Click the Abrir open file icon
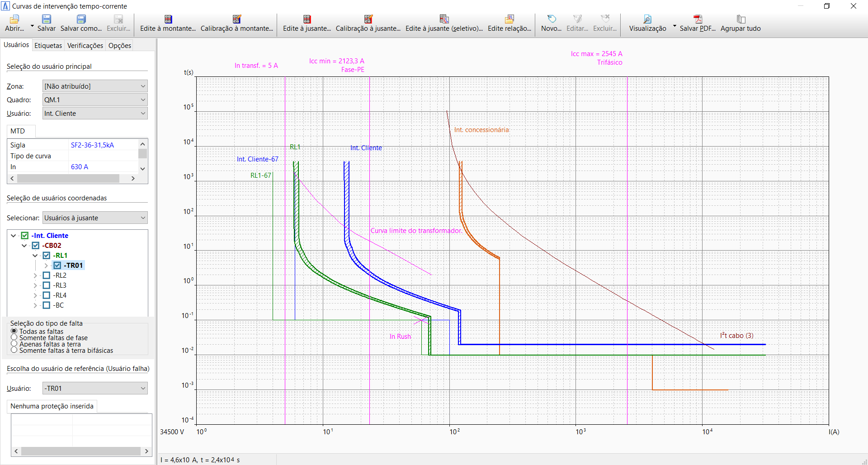Image resolution: width=868 pixels, height=465 pixels. (14, 19)
